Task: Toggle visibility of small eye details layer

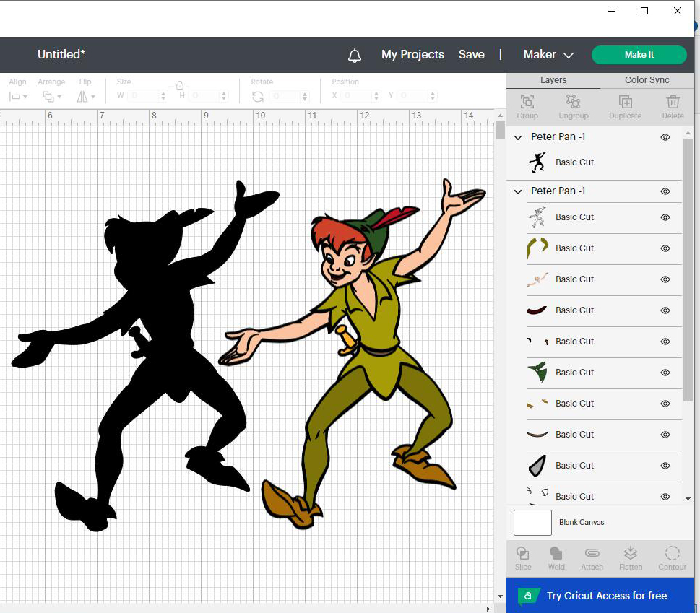Action: 665,342
